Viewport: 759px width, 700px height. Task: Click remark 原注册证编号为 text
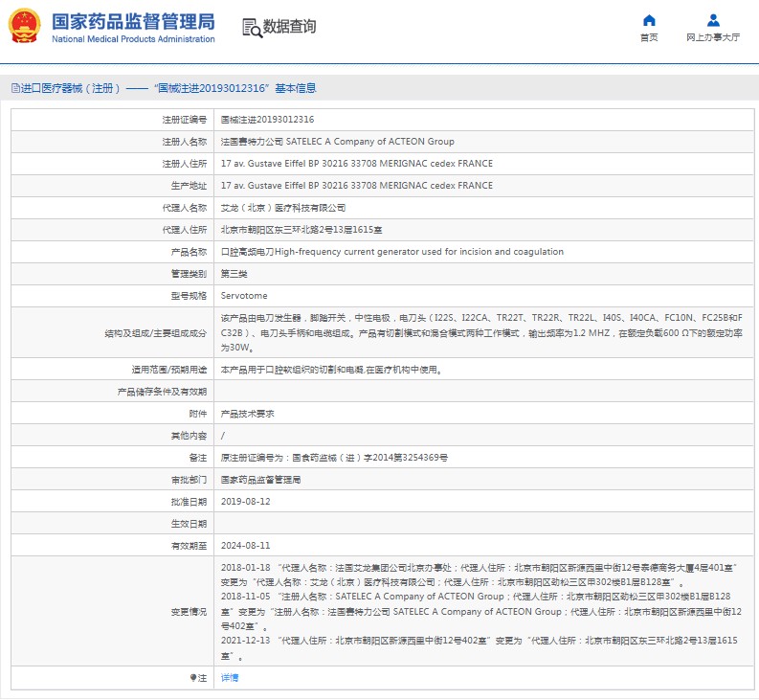click(334, 458)
